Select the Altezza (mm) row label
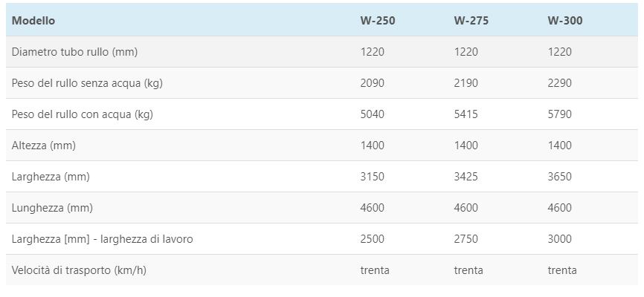 (44, 146)
